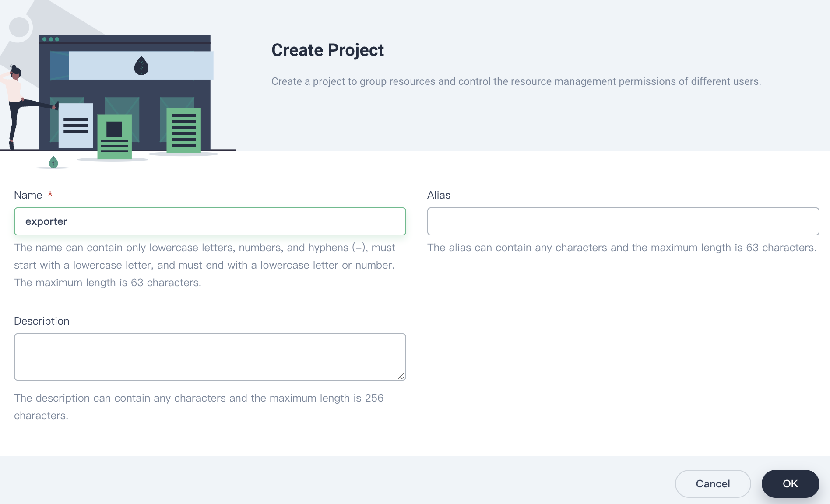Click the Name input field

point(210,221)
